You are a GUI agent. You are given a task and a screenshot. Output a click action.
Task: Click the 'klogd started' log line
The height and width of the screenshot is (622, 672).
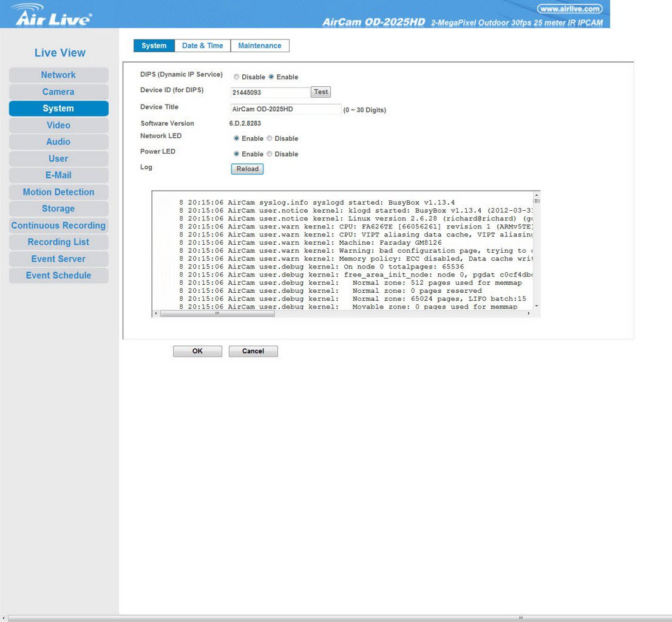356,211
